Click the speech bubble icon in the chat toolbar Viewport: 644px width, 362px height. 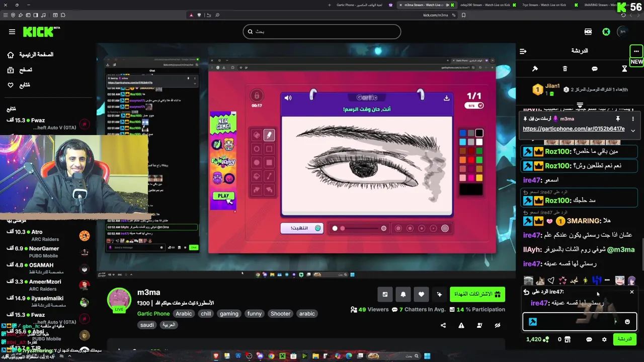point(595,68)
